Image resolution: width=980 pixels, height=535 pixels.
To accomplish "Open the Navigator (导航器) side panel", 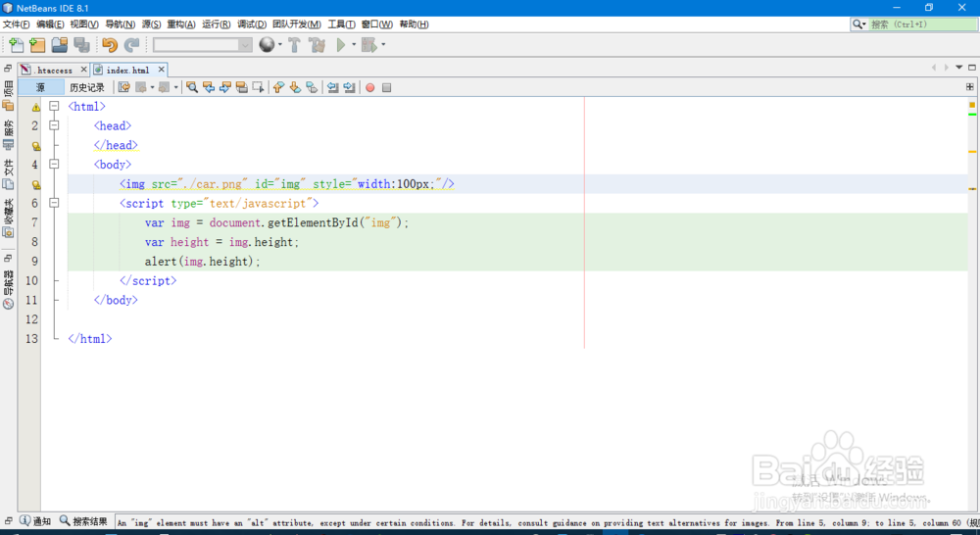I will (x=8, y=290).
